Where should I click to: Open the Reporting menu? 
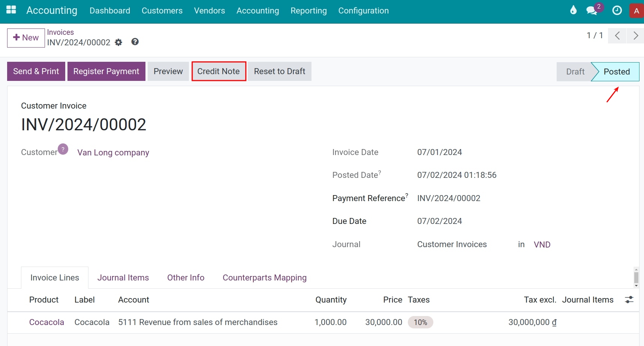coord(309,10)
